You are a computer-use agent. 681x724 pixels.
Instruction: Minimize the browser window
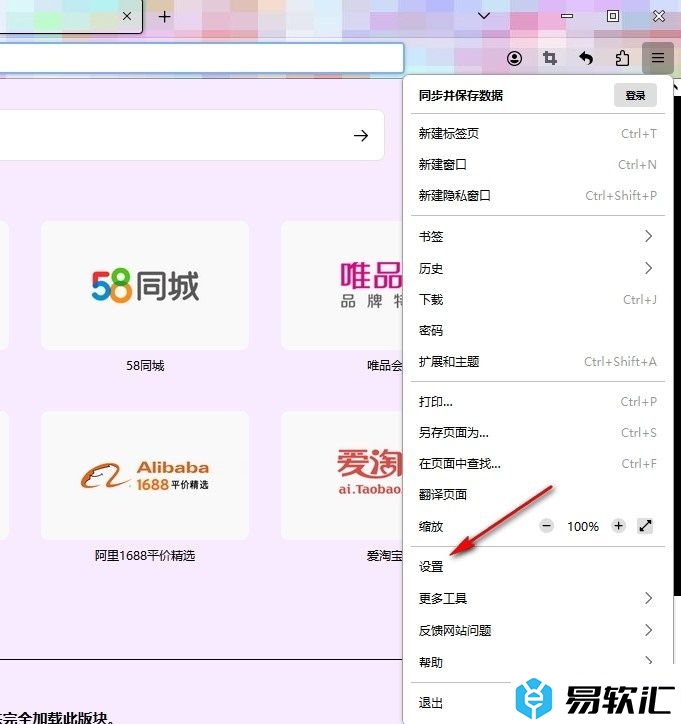[x=567, y=16]
